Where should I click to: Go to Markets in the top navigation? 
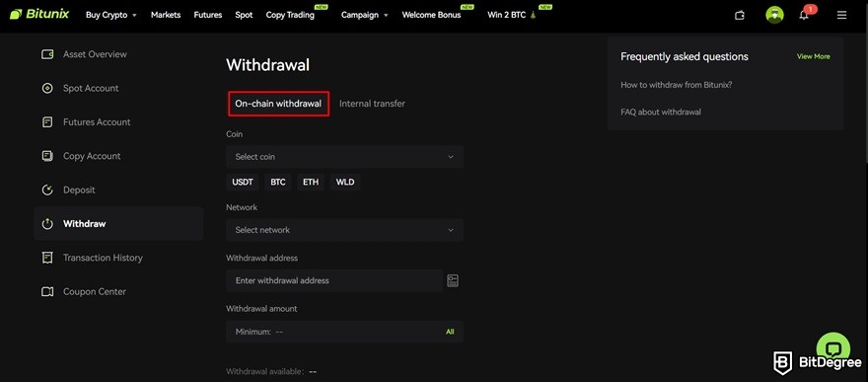(166, 15)
